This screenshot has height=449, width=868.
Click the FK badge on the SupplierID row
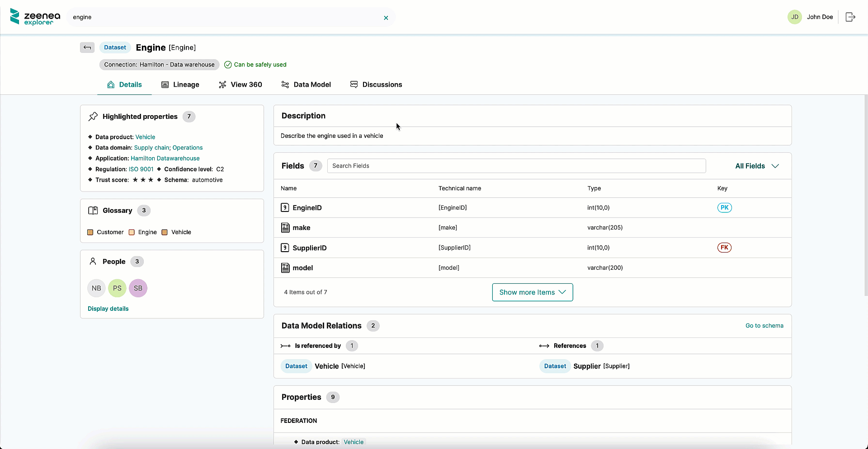point(724,248)
